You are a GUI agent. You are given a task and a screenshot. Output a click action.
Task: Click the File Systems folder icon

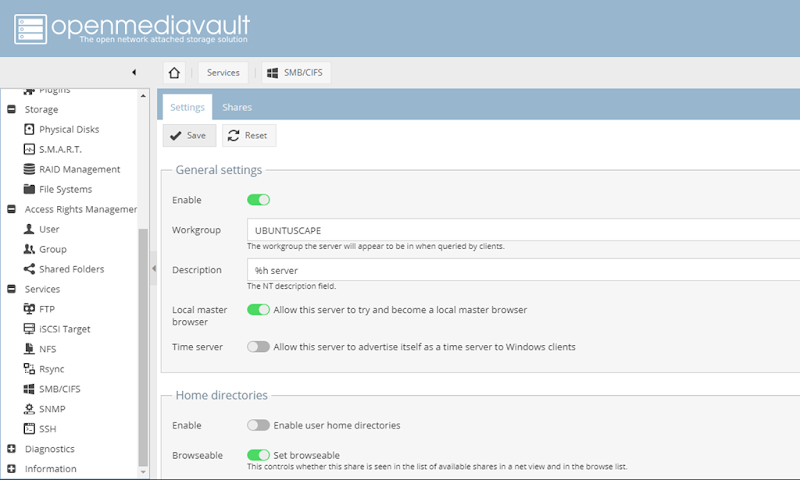pyautogui.click(x=29, y=189)
